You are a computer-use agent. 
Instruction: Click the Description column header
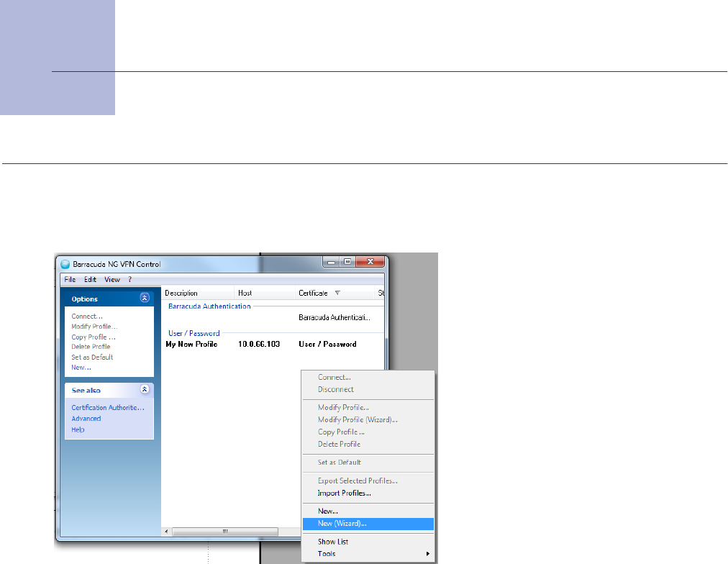coord(198,293)
